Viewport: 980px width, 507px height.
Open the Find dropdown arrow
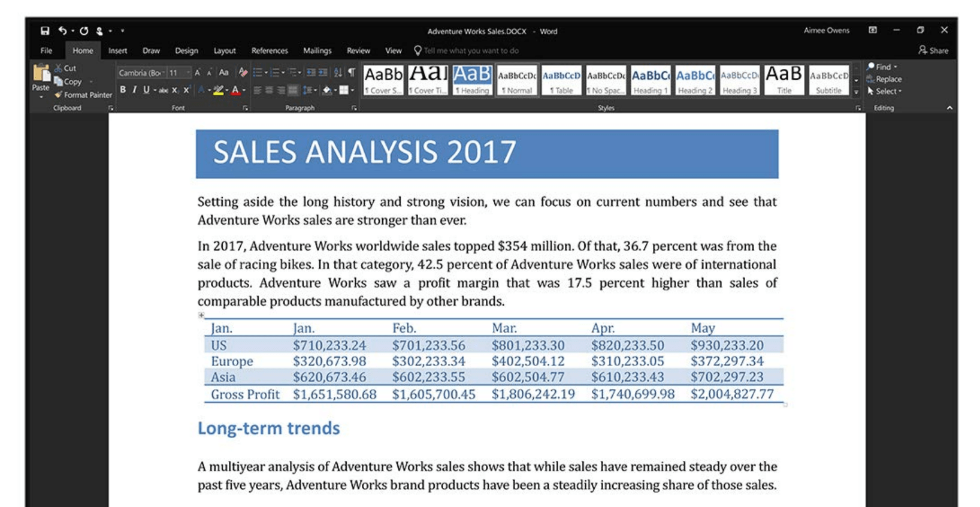[895, 67]
